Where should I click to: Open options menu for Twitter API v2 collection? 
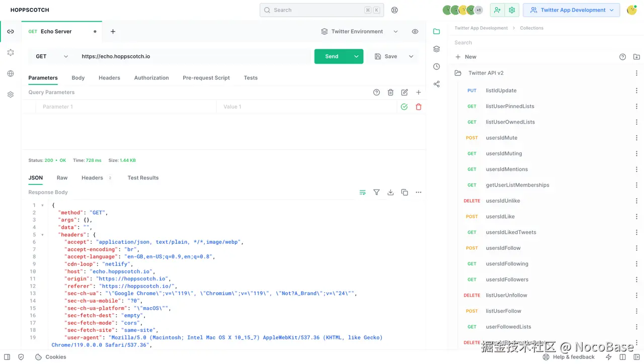pyautogui.click(x=636, y=73)
